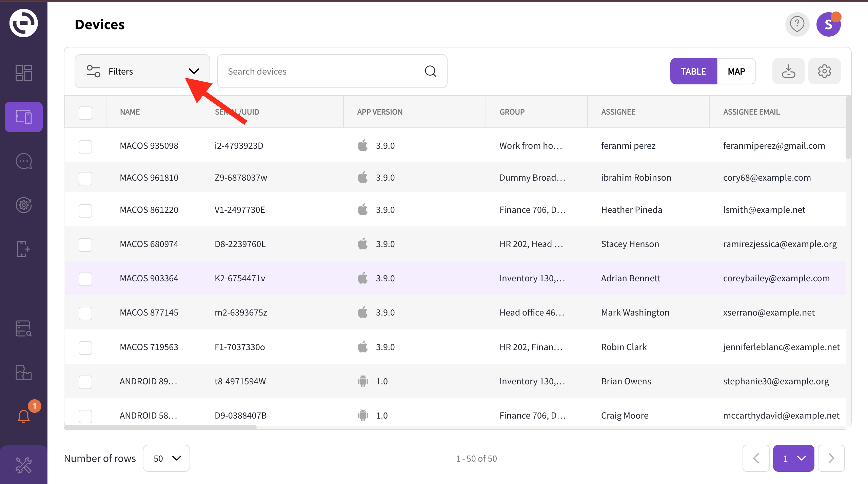Open the gear cycle settings sidebar icon
Image resolution: width=868 pixels, height=484 pixels.
tap(24, 205)
